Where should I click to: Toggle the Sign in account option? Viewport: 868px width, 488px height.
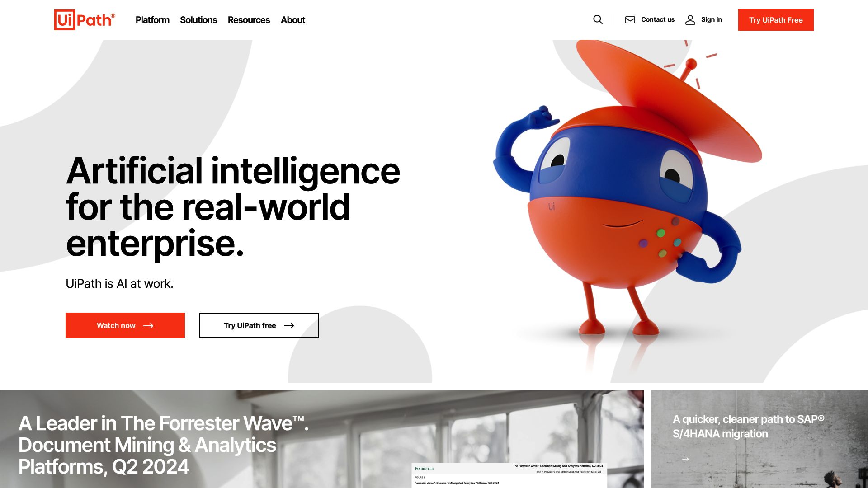[703, 20]
